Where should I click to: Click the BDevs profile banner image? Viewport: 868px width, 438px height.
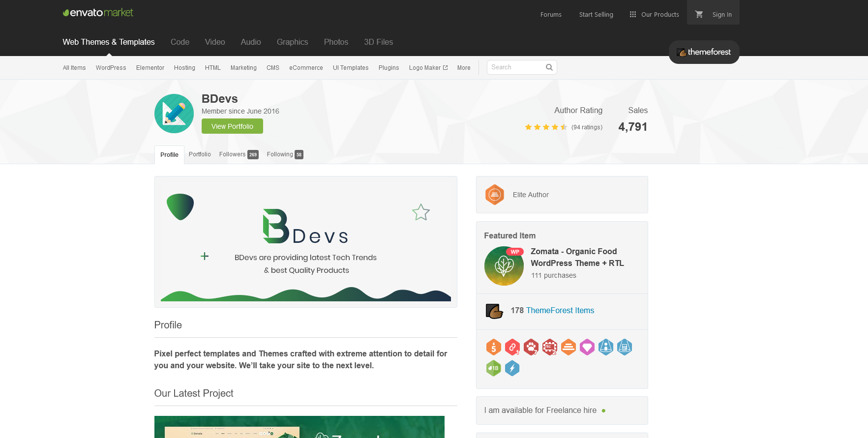(306, 242)
